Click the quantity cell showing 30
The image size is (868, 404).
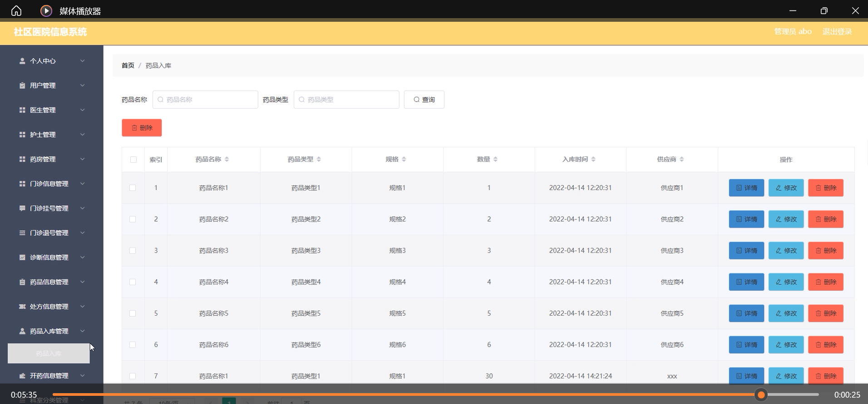pos(489,376)
